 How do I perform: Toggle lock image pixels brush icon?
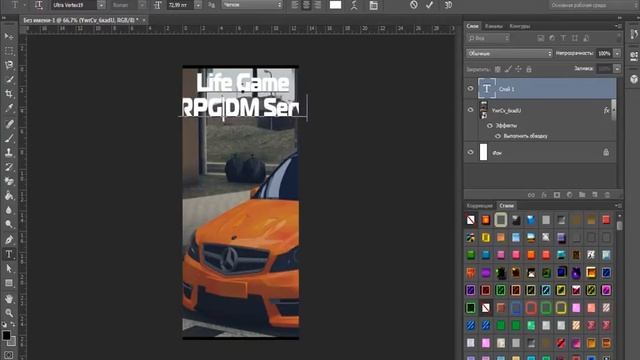point(508,69)
